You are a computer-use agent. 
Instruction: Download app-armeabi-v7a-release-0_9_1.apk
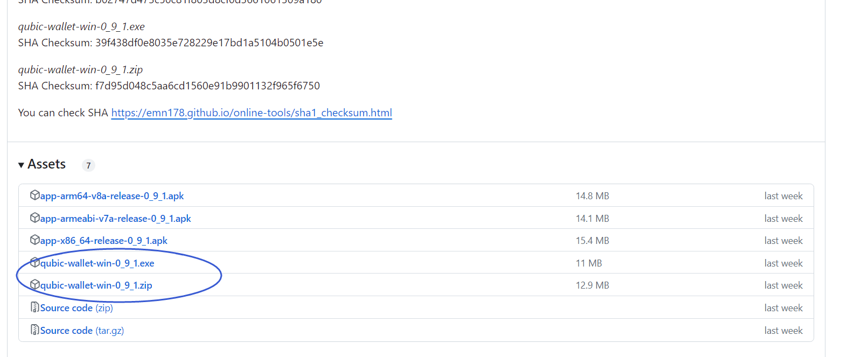click(x=115, y=219)
